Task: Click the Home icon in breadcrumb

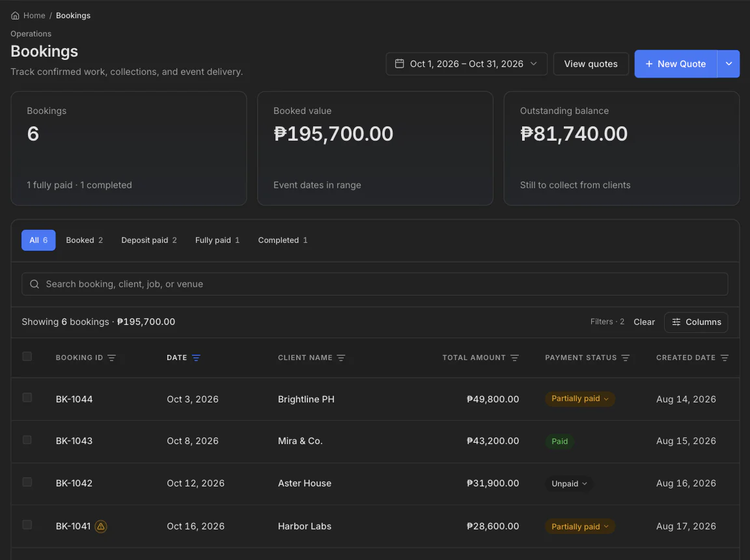Action: [16, 16]
